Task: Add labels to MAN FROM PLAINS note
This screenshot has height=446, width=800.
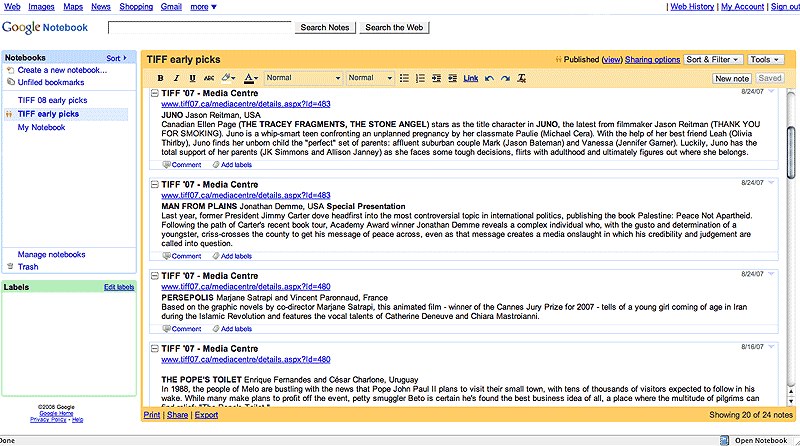Action: [x=232, y=256]
